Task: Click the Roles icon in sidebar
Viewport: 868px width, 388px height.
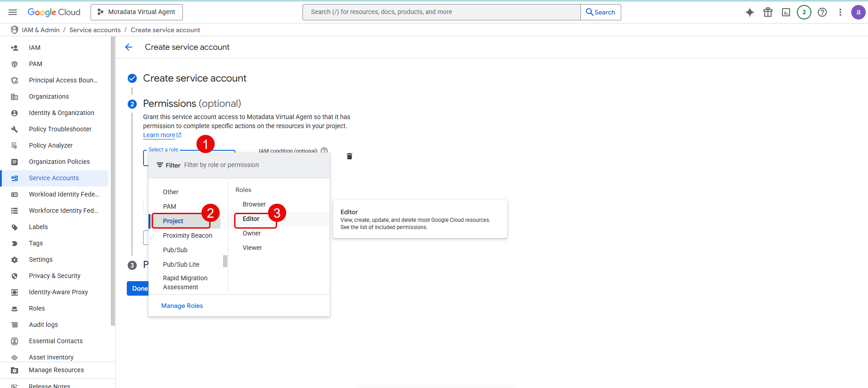Action: tap(14, 308)
